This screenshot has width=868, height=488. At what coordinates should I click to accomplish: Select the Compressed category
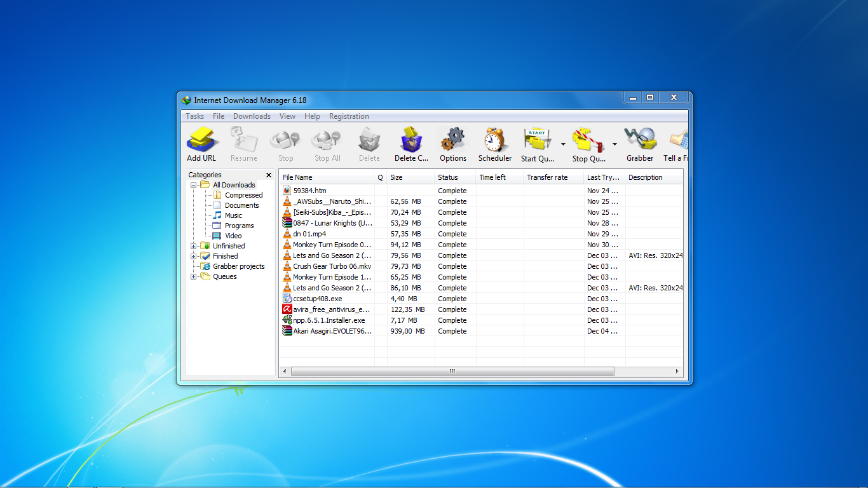click(243, 195)
